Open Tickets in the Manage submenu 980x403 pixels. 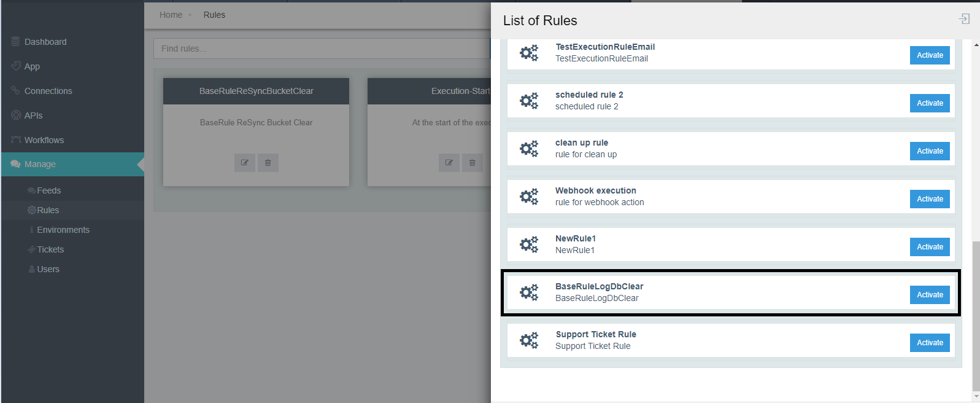coord(50,249)
